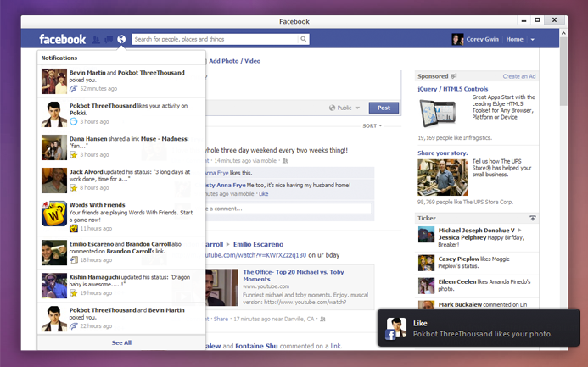Click the Like toast notification popup
Image resolution: width=588 pixels, height=367 pixels.
479,328
